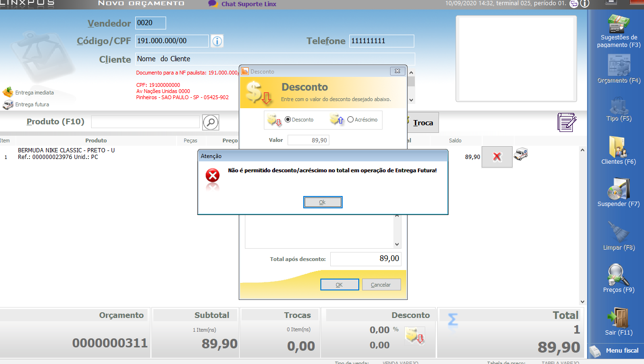The width and height of the screenshot is (644, 364).
Task: Click the Cliente name field
Action: (x=275, y=59)
